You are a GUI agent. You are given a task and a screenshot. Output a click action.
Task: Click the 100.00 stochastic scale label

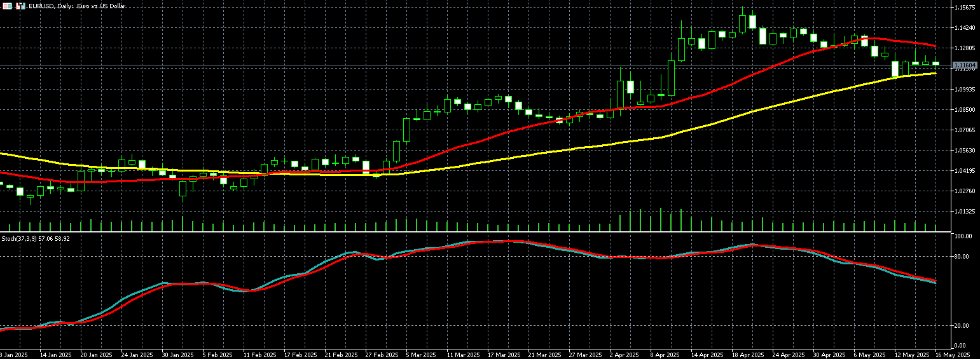963,236
